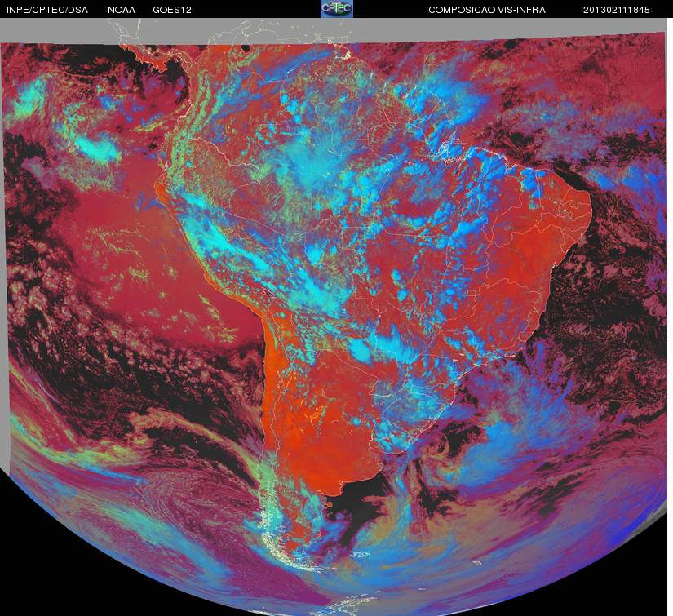Click the COMPOSICAO VIS-INFRA title text

click(x=487, y=10)
